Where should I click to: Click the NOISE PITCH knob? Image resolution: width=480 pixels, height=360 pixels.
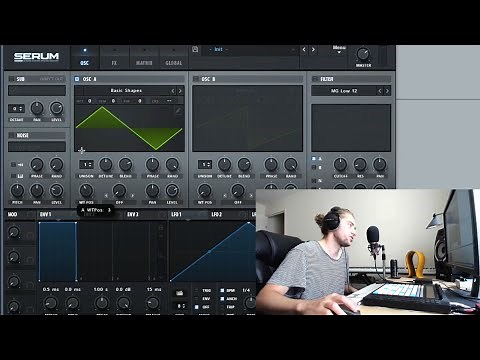pyautogui.click(x=17, y=191)
